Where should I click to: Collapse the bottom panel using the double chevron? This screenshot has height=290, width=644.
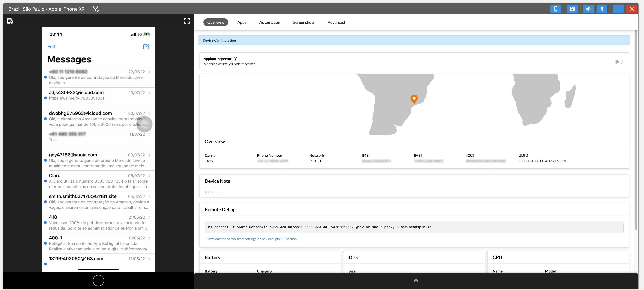416,280
